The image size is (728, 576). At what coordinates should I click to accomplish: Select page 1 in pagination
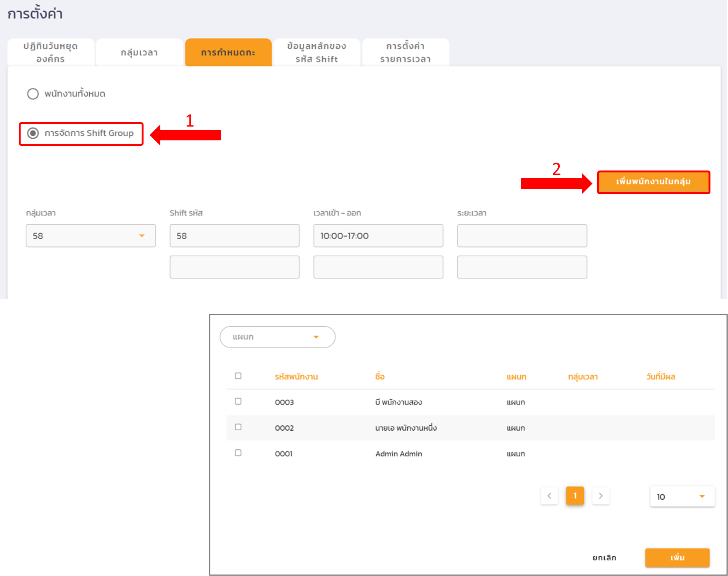pos(575,496)
